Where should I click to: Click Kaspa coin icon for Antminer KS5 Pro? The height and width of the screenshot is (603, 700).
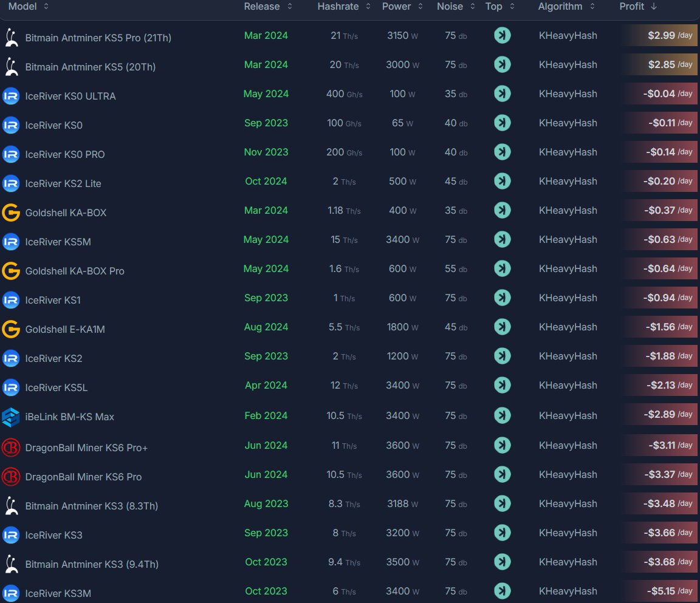click(503, 35)
